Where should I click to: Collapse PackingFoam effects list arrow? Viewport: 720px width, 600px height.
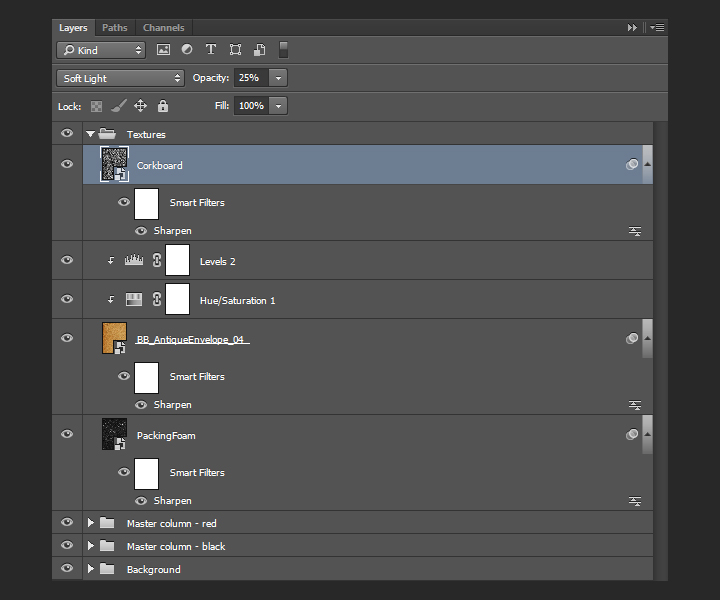tap(647, 434)
